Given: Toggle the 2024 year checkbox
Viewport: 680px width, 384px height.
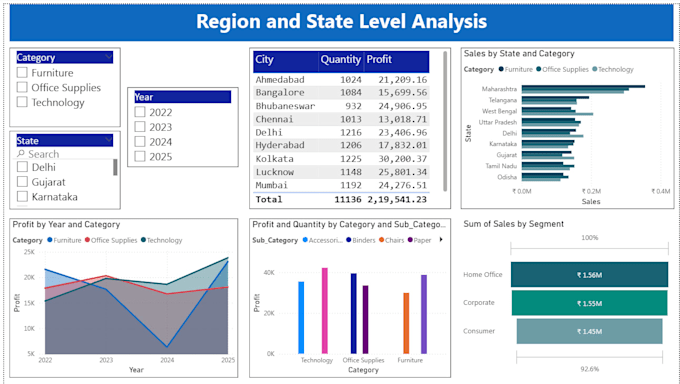Looking at the screenshot, I should [x=140, y=141].
